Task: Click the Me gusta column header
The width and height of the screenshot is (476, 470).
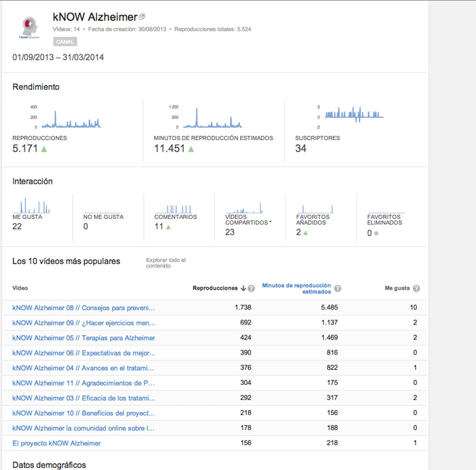Action: click(397, 288)
